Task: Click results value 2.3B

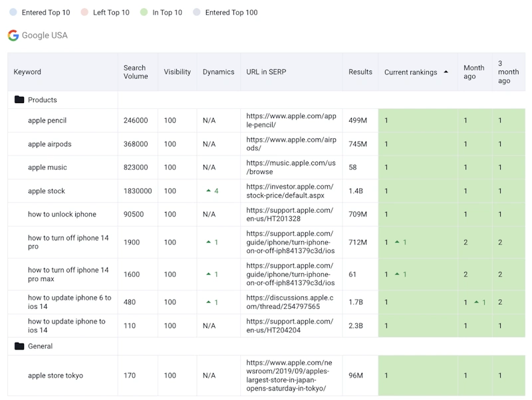Action: pos(356,326)
